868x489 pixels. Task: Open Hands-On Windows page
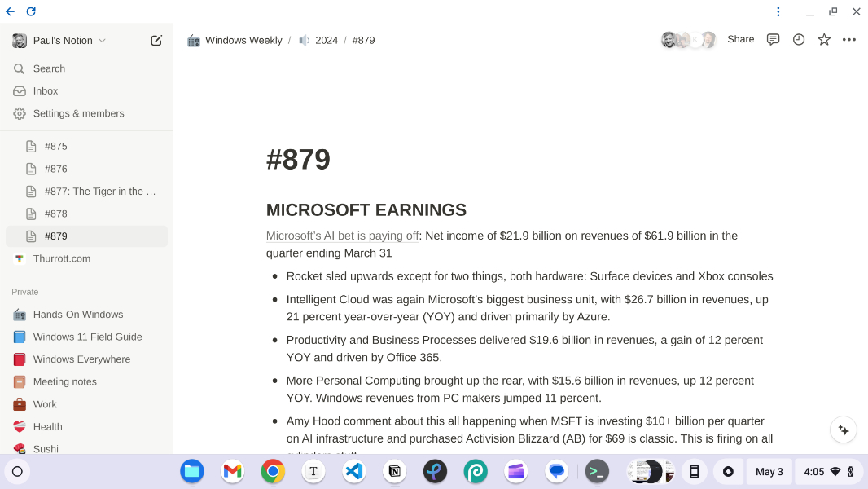click(x=86, y=315)
